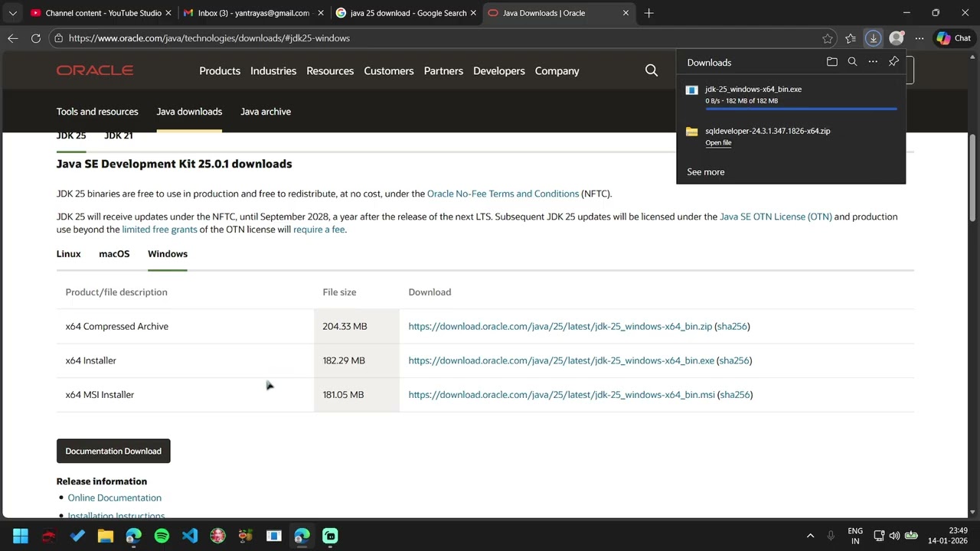
Task: Open Oracle site search icon
Action: (652, 70)
